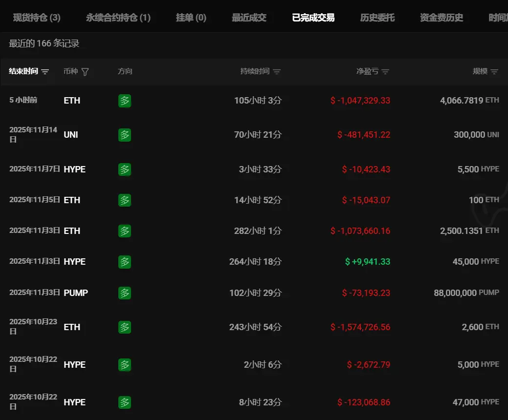Click the 结束时间 column header
The image size is (508, 420).
23,71
